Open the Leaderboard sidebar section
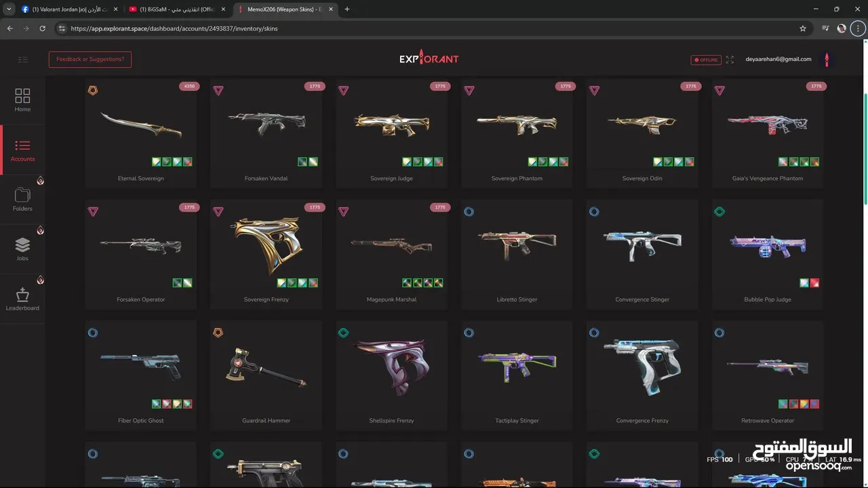The image size is (868, 488). [x=22, y=299]
